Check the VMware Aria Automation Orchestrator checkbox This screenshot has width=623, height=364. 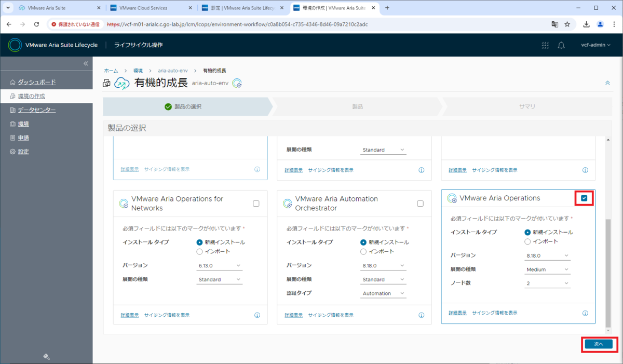tap(421, 204)
